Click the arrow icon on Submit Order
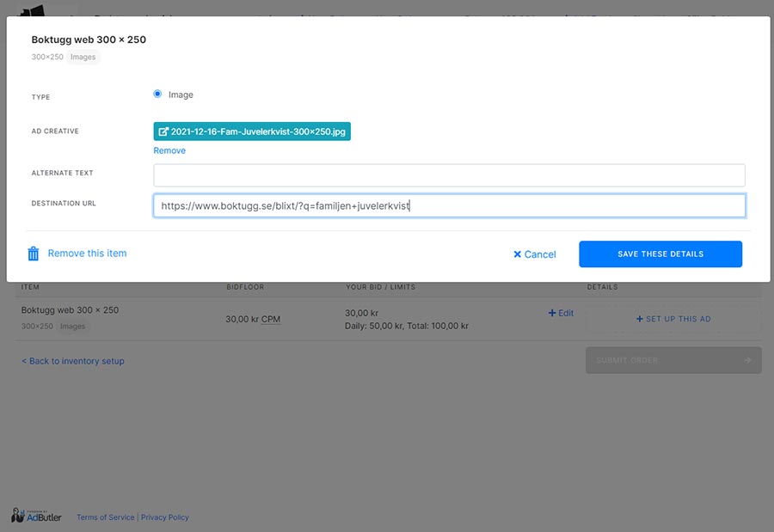Image resolution: width=774 pixels, height=532 pixels. coord(748,360)
